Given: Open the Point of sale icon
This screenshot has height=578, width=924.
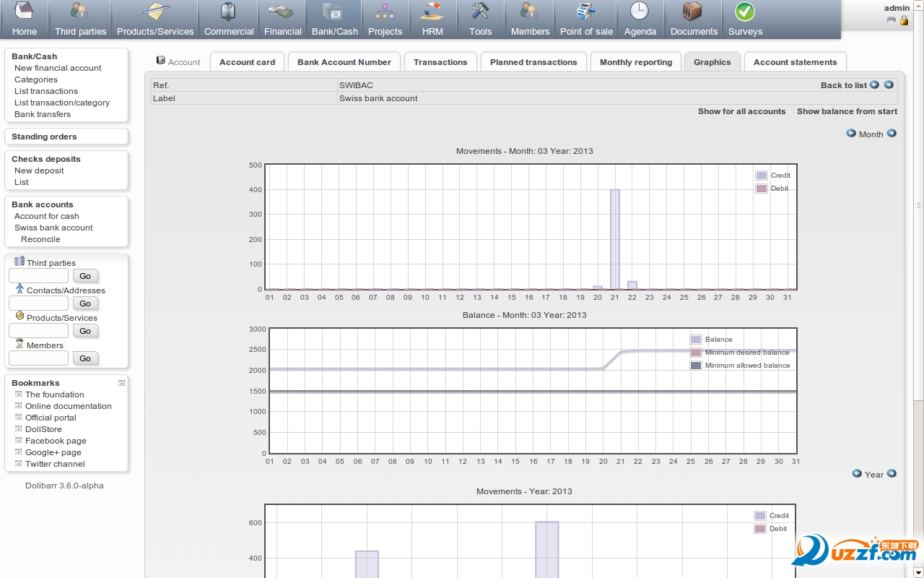Looking at the screenshot, I should (586, 12).
